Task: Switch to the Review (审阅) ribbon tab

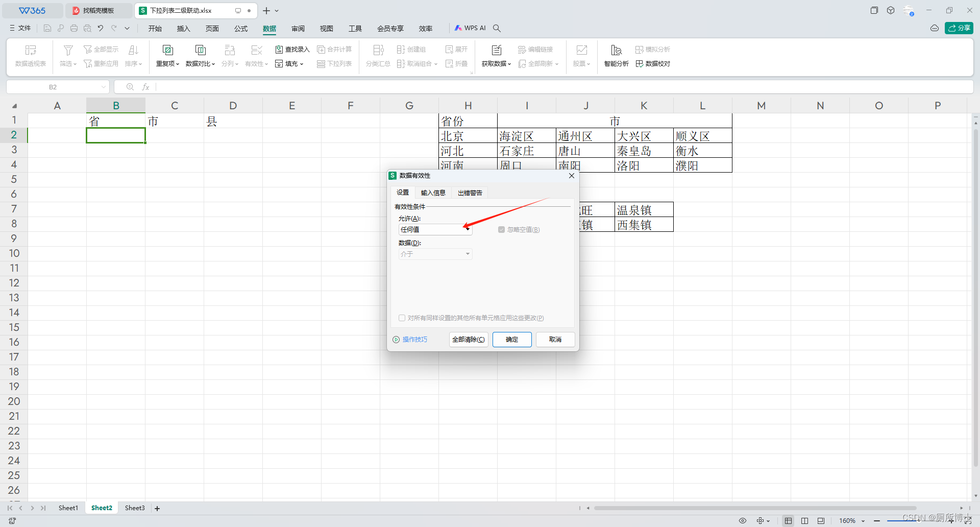Action: (x=298, y=29)
